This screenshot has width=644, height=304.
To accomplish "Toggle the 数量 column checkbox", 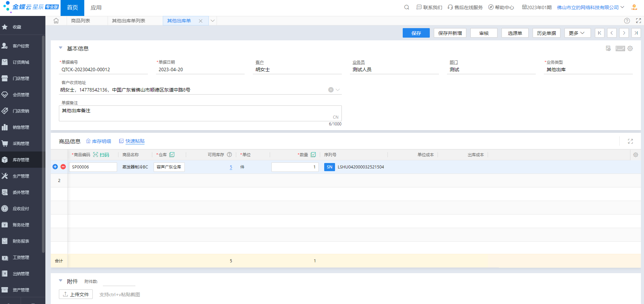I will point(313,155).
